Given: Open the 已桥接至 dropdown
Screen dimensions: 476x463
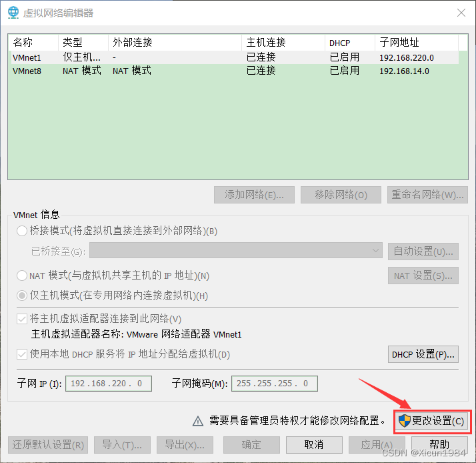Looking at the screenshot, I should coord(235,251).
